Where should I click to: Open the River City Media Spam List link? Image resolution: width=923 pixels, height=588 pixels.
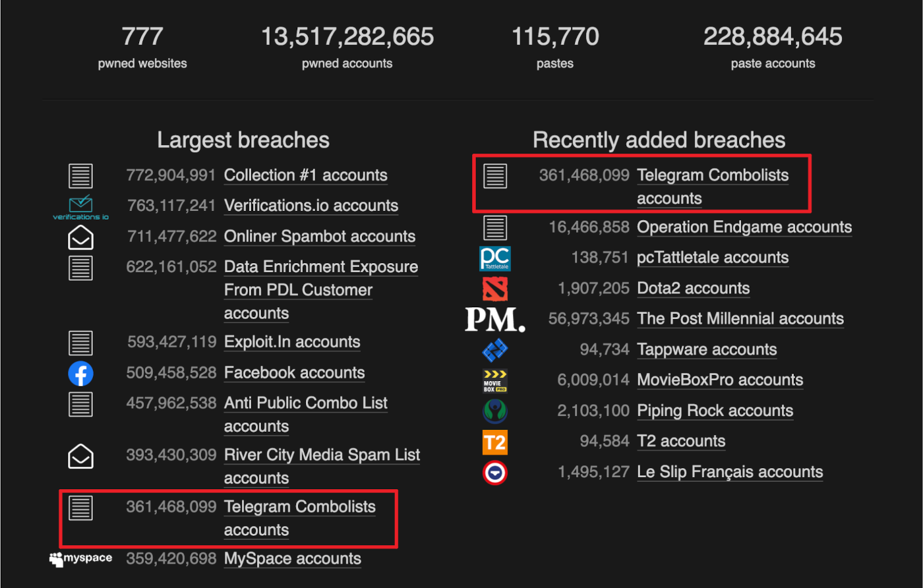[x=322, y=456]
